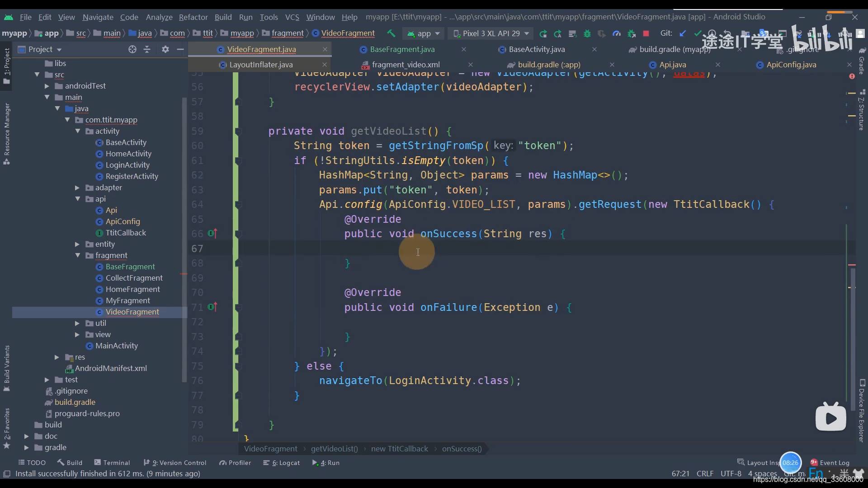Open the Analyze menu
Viewport: 868px width, 488px height.
(159, 17)
